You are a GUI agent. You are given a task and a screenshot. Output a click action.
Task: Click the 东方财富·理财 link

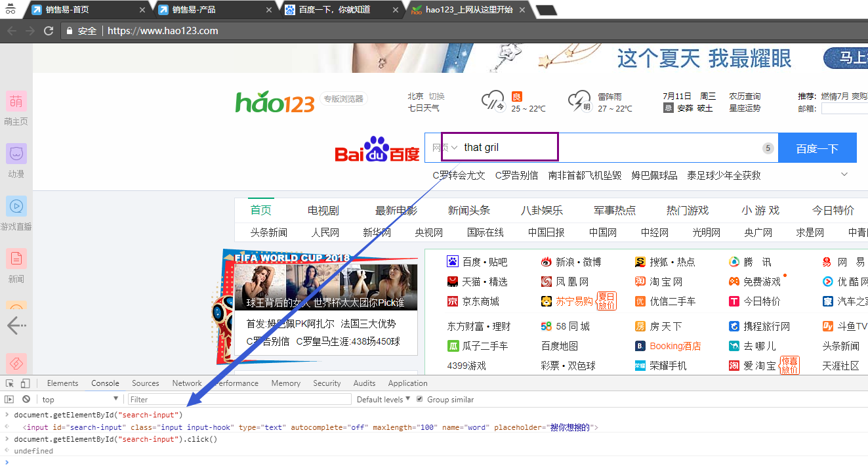click(478, 326)
